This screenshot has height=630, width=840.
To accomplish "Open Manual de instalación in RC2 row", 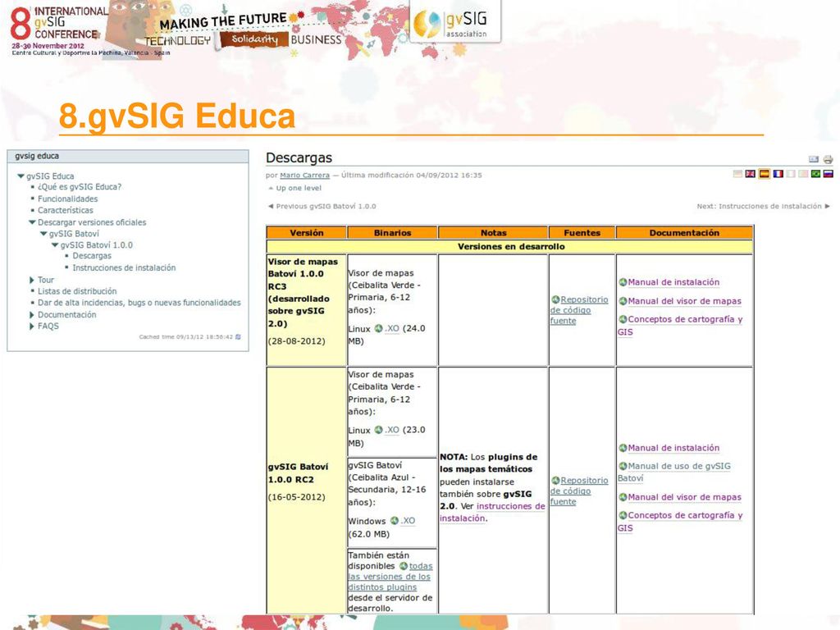I will tap(673, 448).
